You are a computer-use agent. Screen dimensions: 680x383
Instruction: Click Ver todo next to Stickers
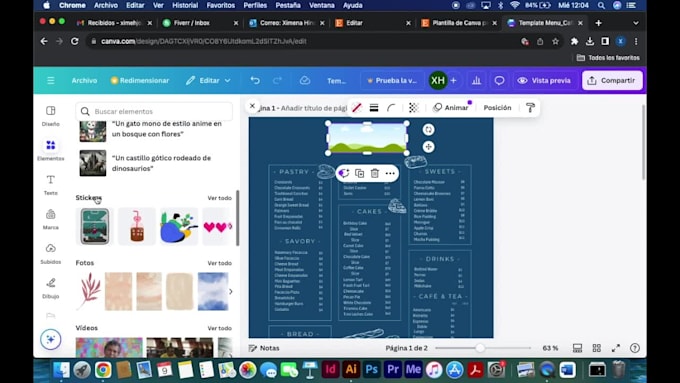pos(219,198)
